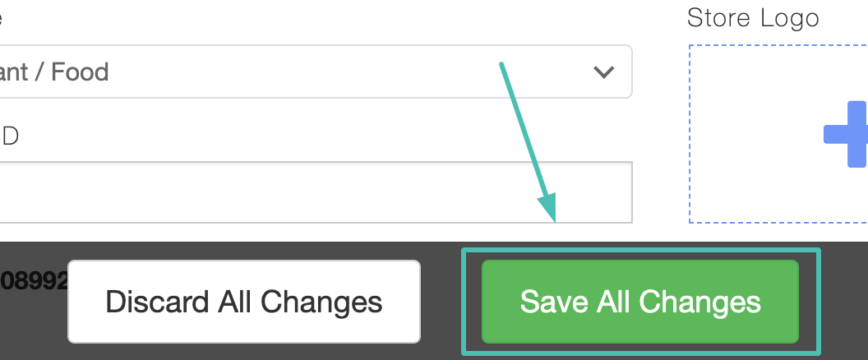This screenshot has height=360, width=868.
Task: Click the blue plus icon for Store Logo
Action: pos(848,134)
